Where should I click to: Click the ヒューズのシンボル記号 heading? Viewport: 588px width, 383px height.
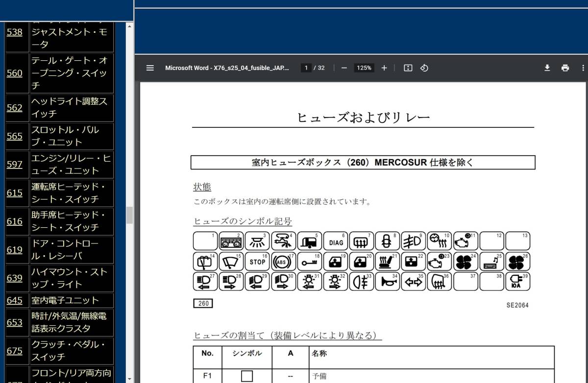point(243,221)
